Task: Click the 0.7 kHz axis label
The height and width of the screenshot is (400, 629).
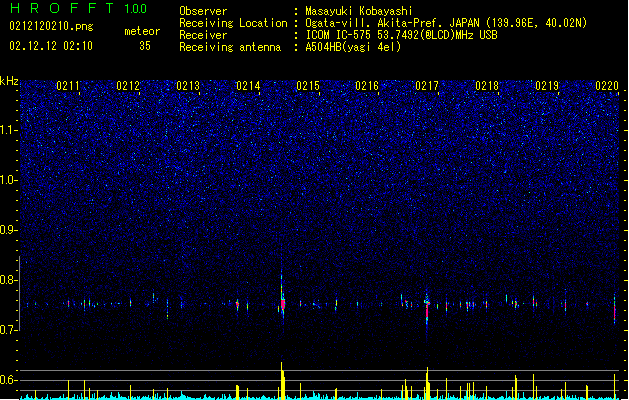Action: pyautogui.click(x=8, y=330)
